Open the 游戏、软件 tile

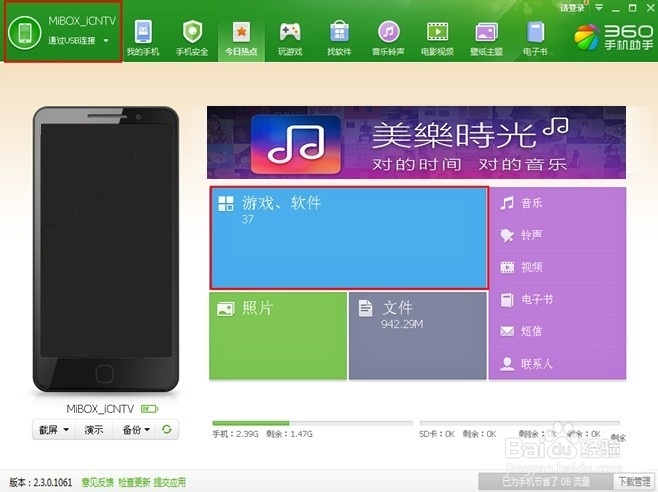(349, 238)
